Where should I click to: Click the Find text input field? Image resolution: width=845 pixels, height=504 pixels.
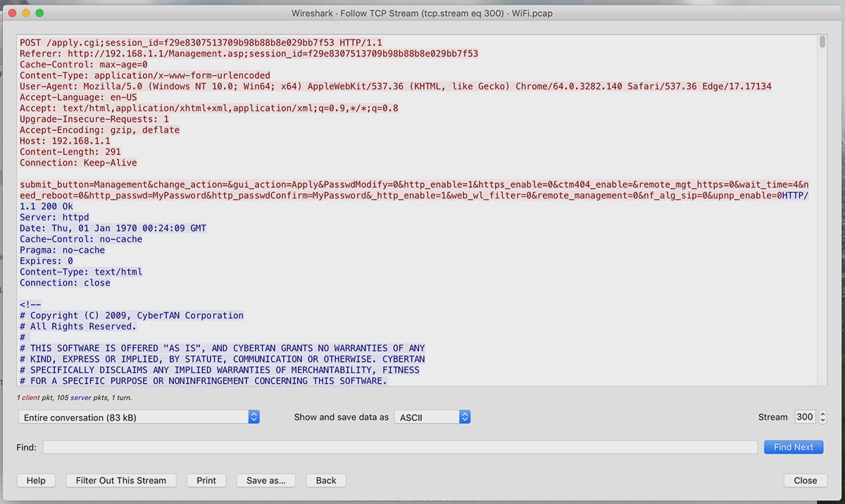[x=400, y=447]
